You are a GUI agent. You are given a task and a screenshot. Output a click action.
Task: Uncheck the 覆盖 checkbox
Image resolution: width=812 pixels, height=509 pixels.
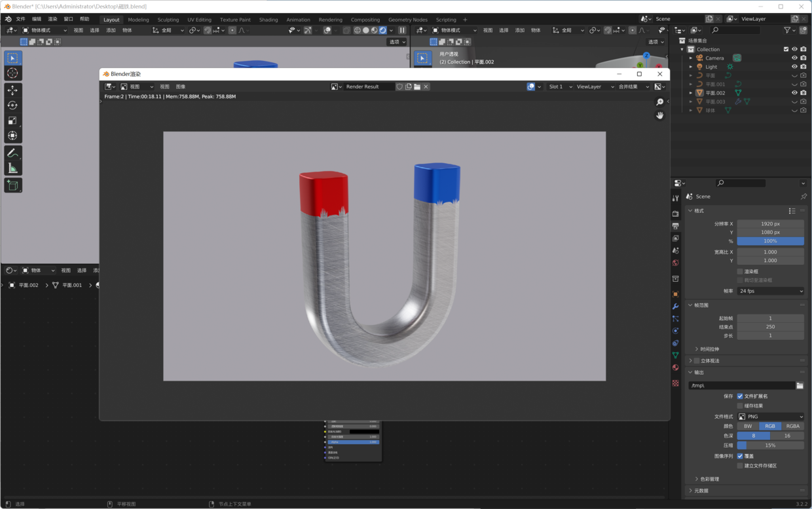740,456
